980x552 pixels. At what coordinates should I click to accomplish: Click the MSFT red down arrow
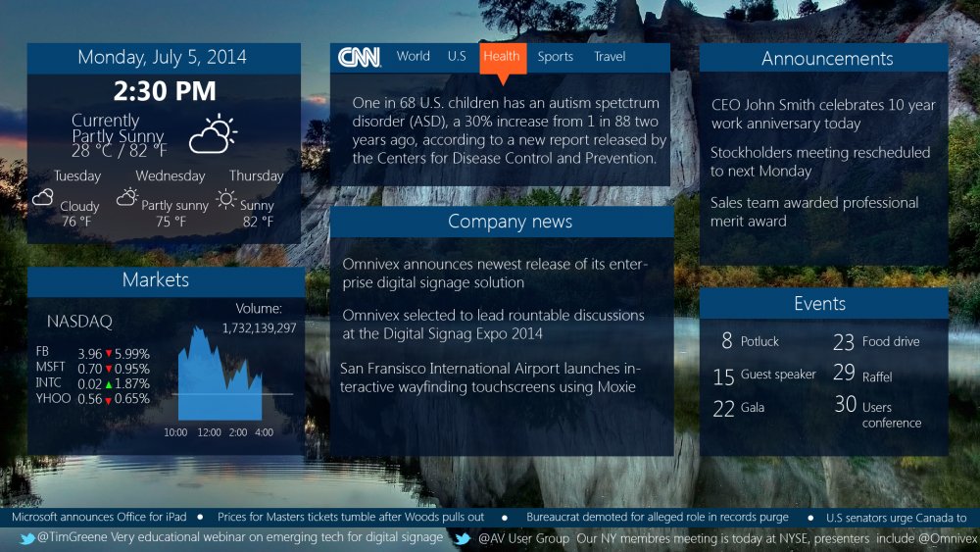[108, 369]
